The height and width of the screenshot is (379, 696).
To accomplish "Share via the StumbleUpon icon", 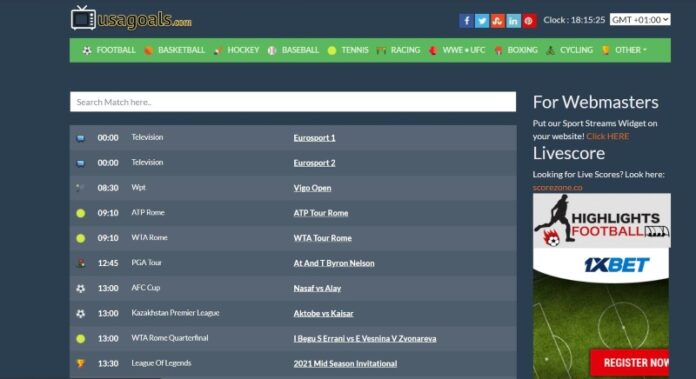I will point(498,20).
